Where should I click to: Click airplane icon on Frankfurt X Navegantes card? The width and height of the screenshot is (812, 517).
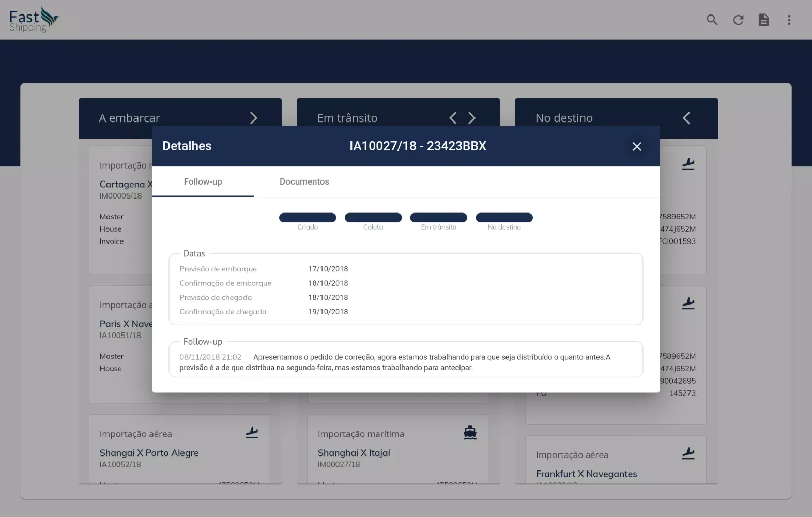point(688,454)
